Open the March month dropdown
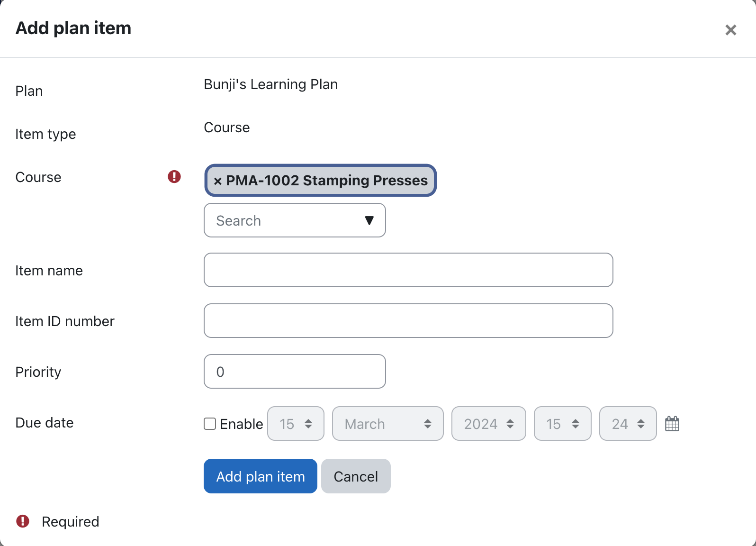The image size is (756, 546). tap(387, 424)
